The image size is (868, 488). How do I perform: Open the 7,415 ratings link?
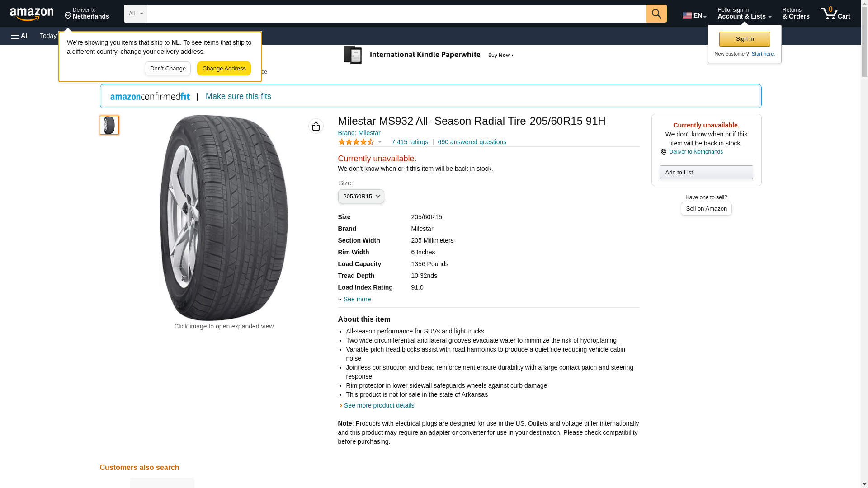[x=410, y=142]
